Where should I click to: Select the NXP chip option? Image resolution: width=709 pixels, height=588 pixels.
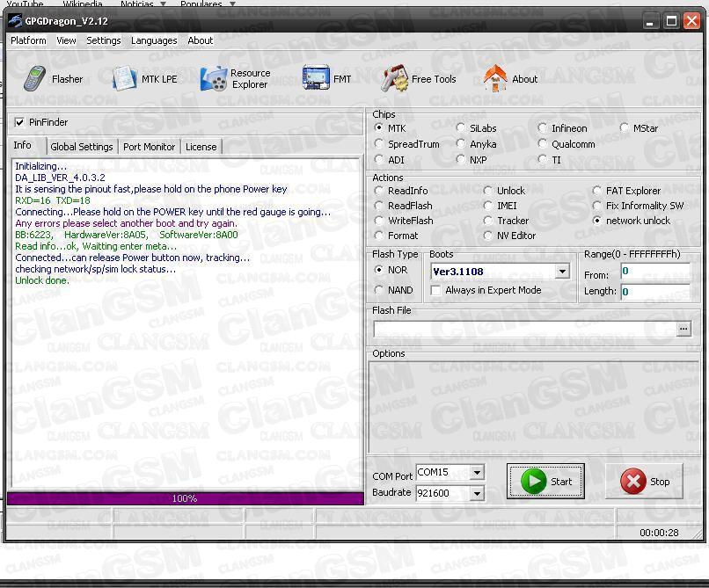point(460,160)
